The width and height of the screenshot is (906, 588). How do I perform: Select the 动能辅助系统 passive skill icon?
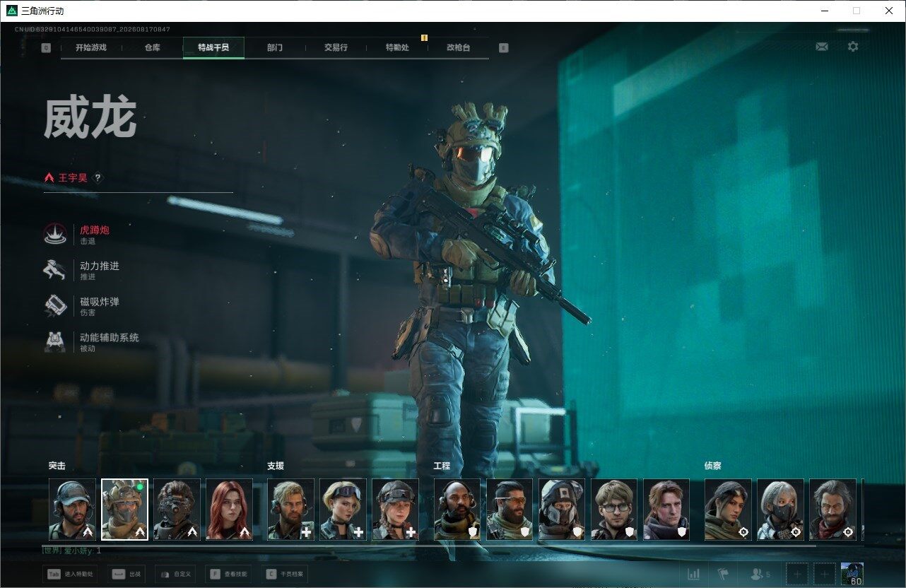56,342
